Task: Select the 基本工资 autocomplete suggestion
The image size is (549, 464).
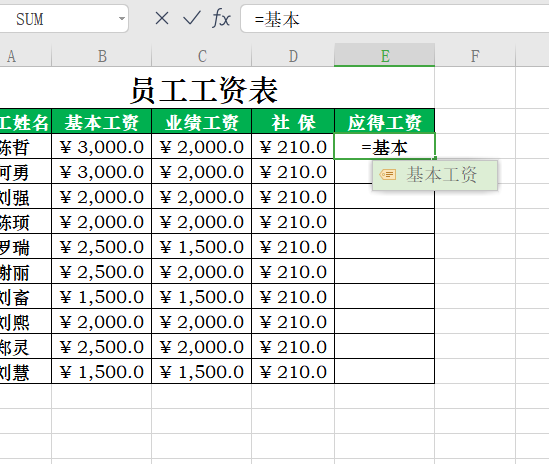Action: point(435,175)
